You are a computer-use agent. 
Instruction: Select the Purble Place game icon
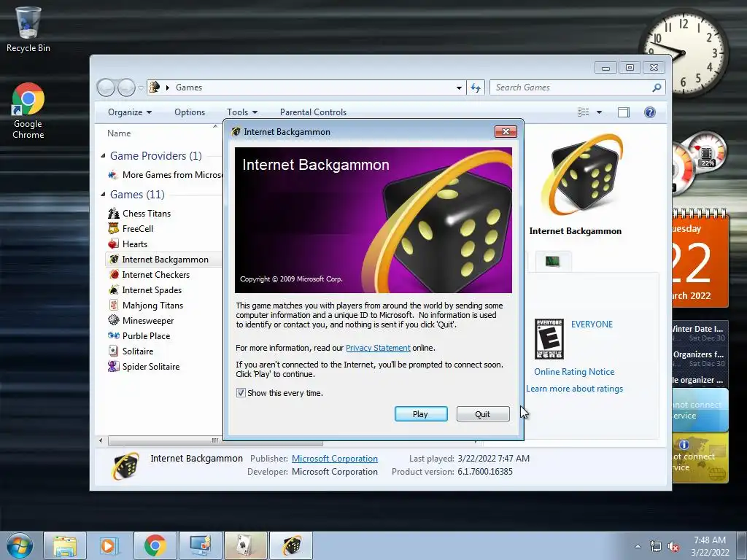point(113,335)
